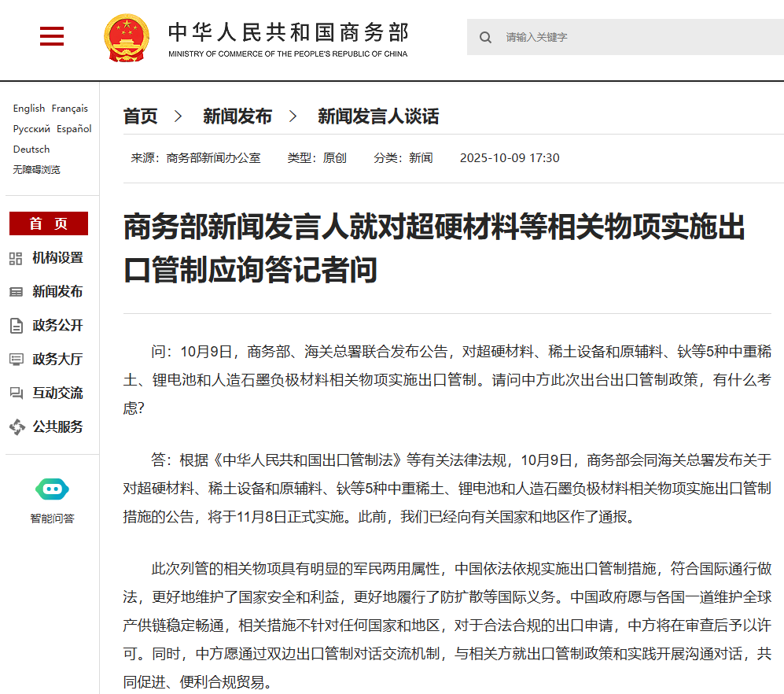
Task: Open 新闻发言人谈话 breadcrumb link
Action: pyautogui.click(x=378, y=116)
